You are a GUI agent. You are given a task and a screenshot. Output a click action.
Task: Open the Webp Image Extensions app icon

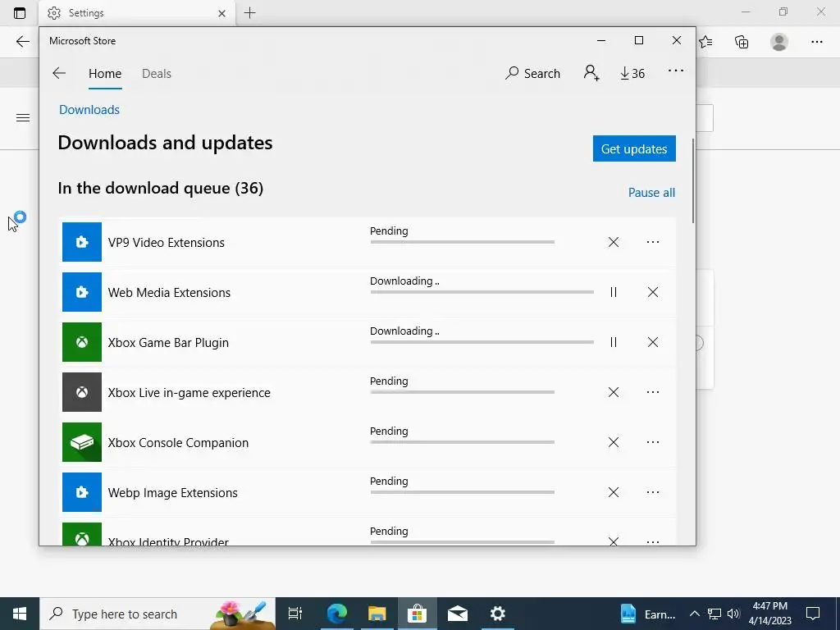click(x=82, y=492)
